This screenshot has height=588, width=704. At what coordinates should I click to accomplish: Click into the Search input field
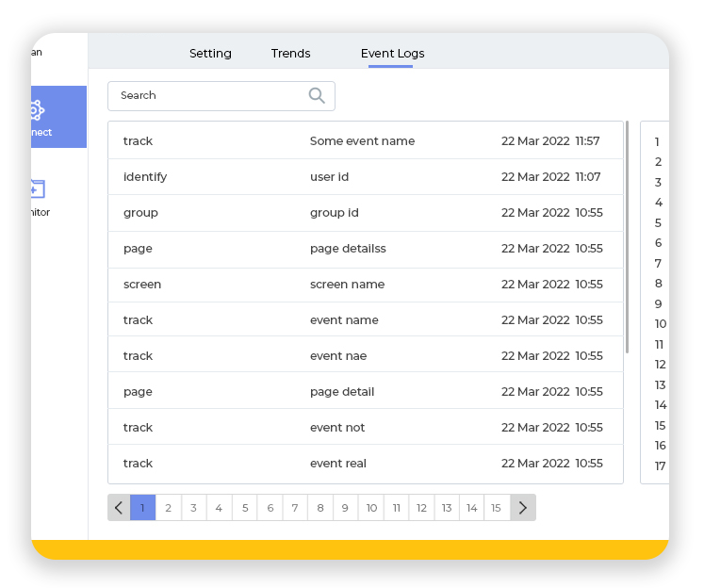tap(207, 95)
